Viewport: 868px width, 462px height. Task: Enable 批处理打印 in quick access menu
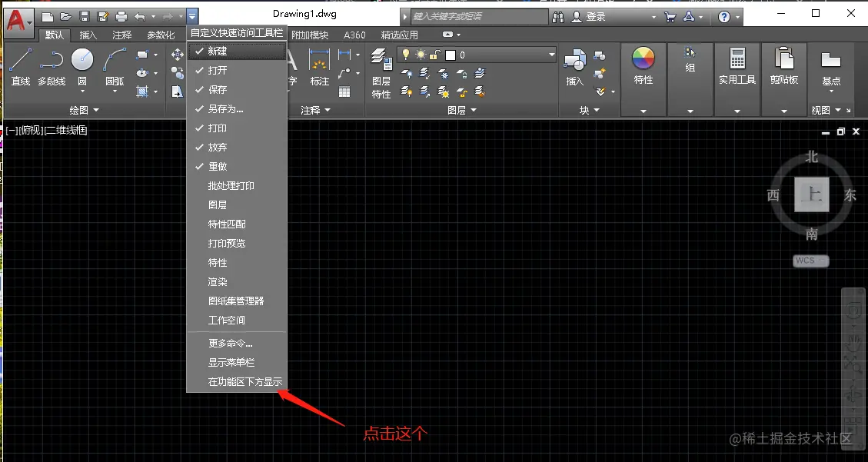[x=237, y=186]
